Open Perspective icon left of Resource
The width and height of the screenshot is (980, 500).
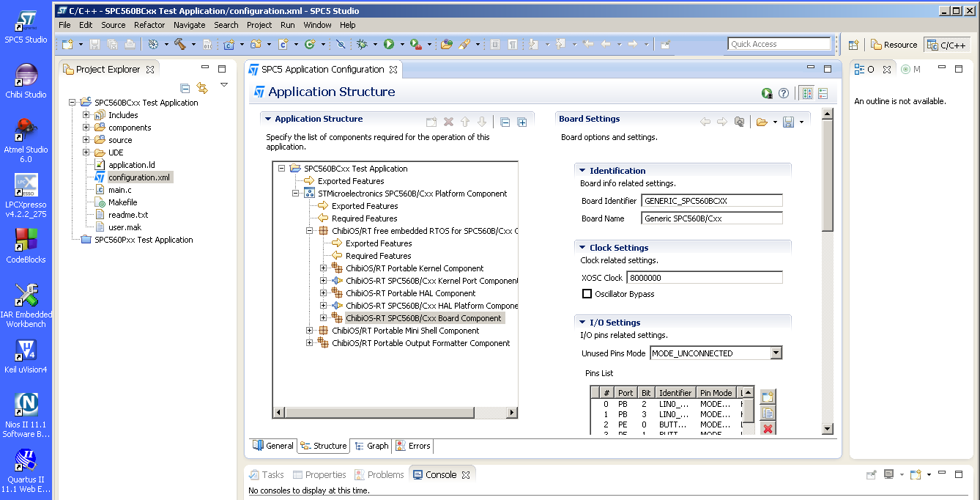853,45
